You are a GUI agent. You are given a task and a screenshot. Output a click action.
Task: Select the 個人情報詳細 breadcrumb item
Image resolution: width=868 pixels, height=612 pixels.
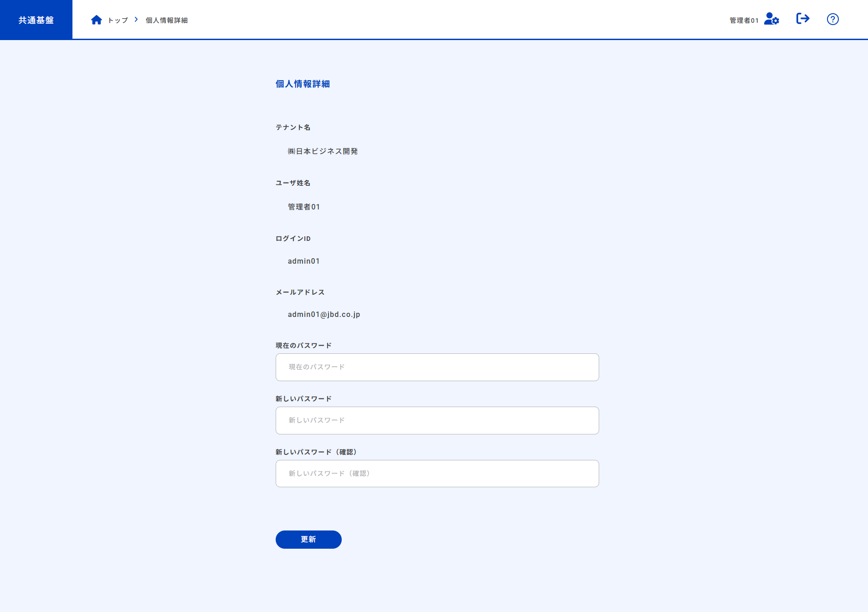(x=166, y=20)
